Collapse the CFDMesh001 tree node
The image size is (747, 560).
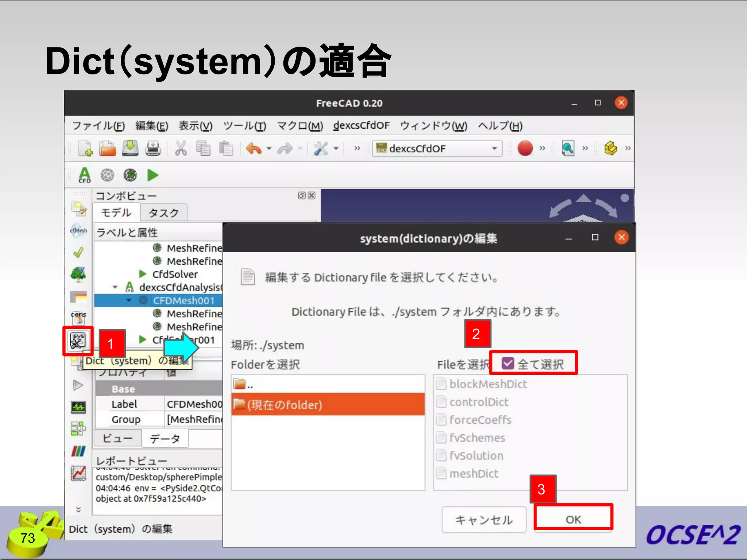pyautogui.click(x=129, y=300)
